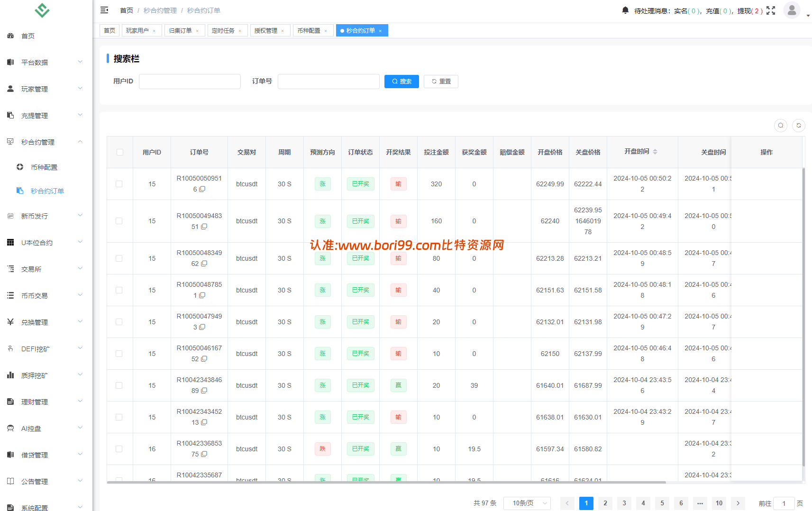Copy order number R100500487851
Image resolution: width=812 pixels, height=511 pixels.
202,295
